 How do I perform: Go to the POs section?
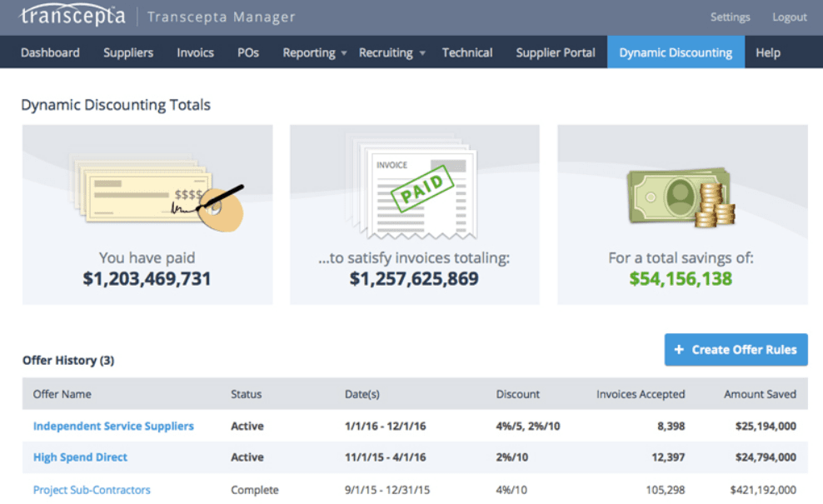(x=247, y=52)
